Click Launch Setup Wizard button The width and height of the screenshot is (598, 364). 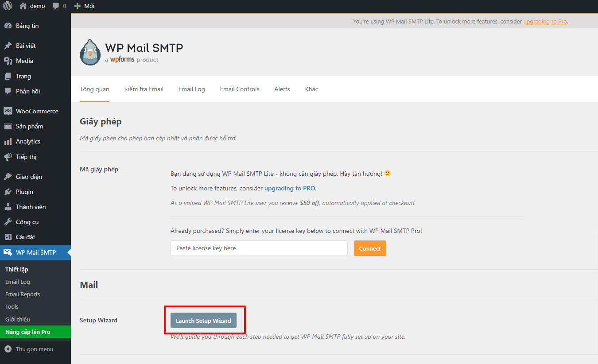point(203,321)
